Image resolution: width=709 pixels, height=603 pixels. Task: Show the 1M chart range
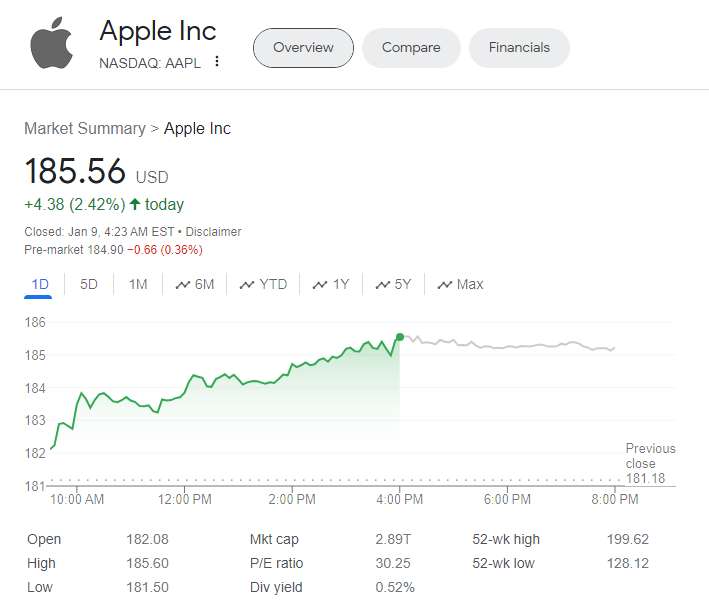tap(138, 284)
